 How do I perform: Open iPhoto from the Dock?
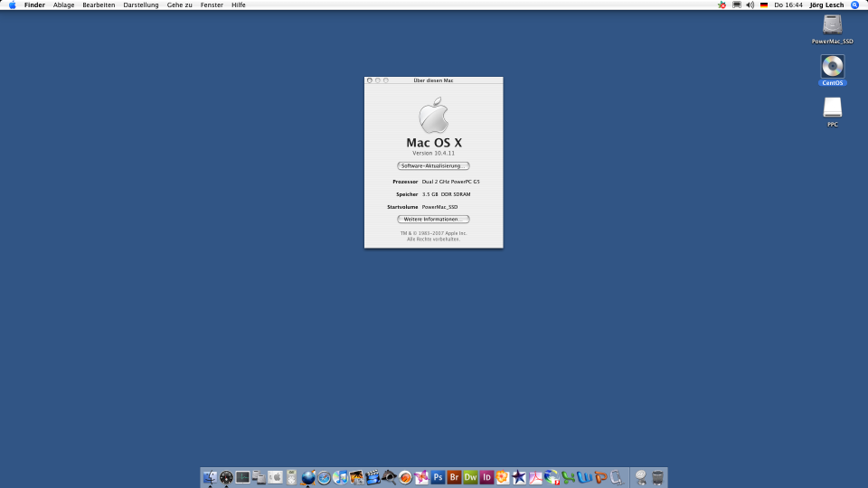pyautogui.click(x=356, y=477)
